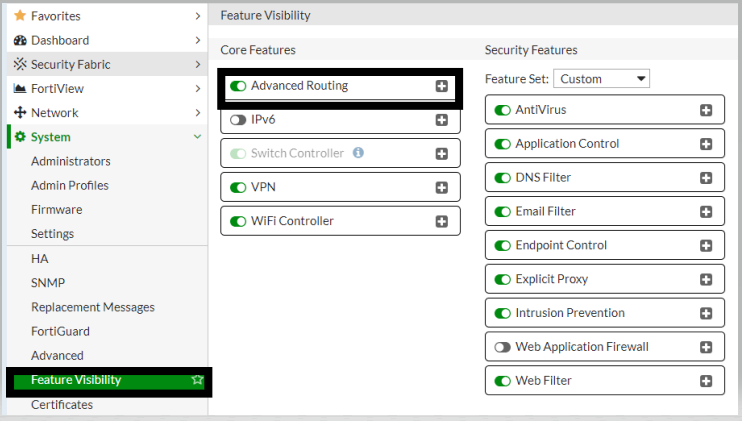Click the plus icon on Explicit Proxy row
The height and width of the screenshot is (421, 742).
706,279
